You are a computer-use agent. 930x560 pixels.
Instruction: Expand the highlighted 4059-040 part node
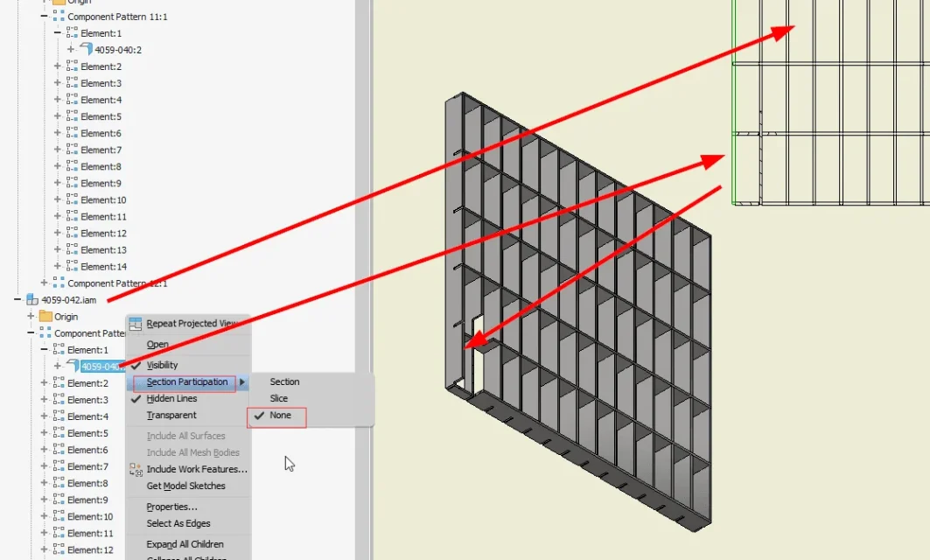[58, 366]
